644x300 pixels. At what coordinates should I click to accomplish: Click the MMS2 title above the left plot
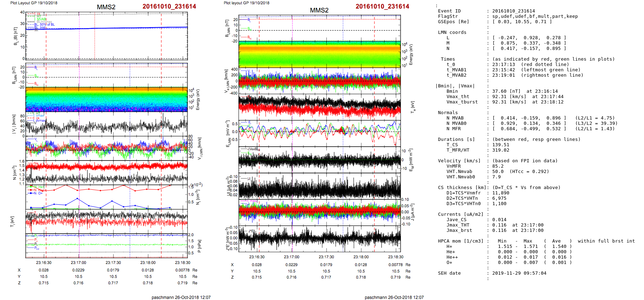click(106, 7)
